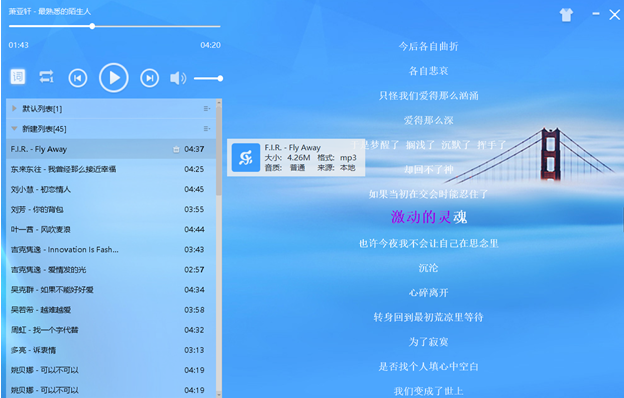
Task: Select the track 东来东往 - 我曾经那么接近幸福
Action: 111,169
